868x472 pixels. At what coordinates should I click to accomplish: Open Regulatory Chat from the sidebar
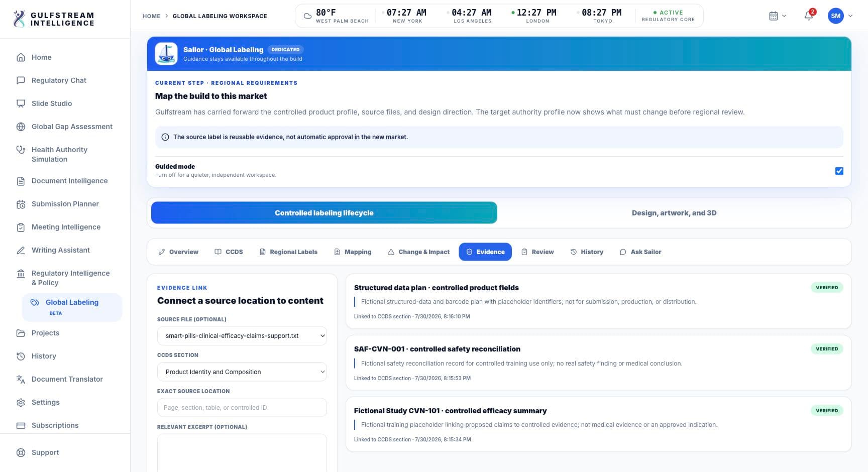[x=59, y=80]
